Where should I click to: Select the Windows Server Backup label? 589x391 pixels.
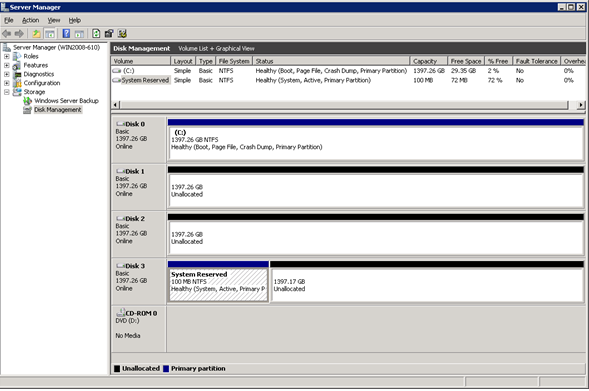[x=66, y=101]
